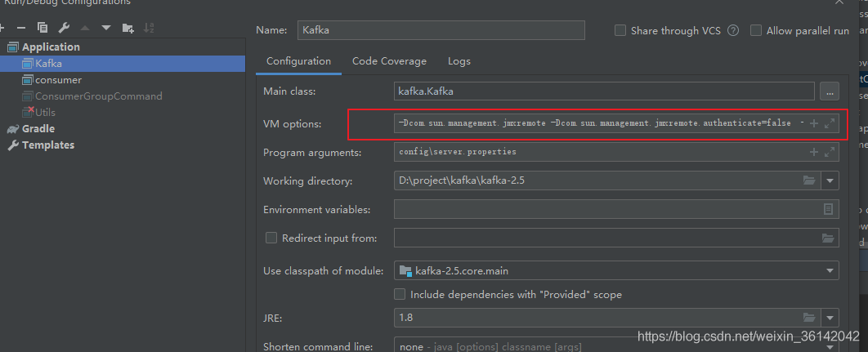The height and width of the screenshot is (352, 868).
Task: Edit environment variables list icon
Action: coord(828,209)
